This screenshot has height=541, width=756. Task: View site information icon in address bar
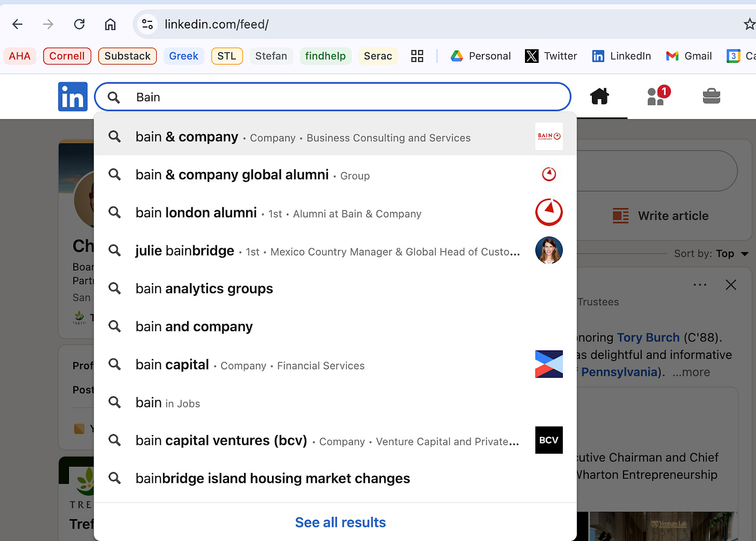pyautogui.click(x=147, y=24)
